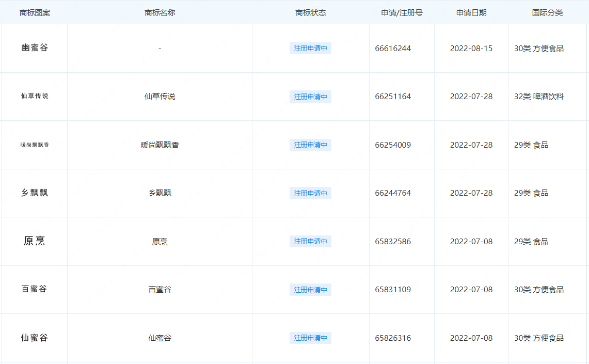Screen dimensions: 589x364
Task: Click 注册申请中 status badge for 仙蜜谷
Action: (310, 338)
